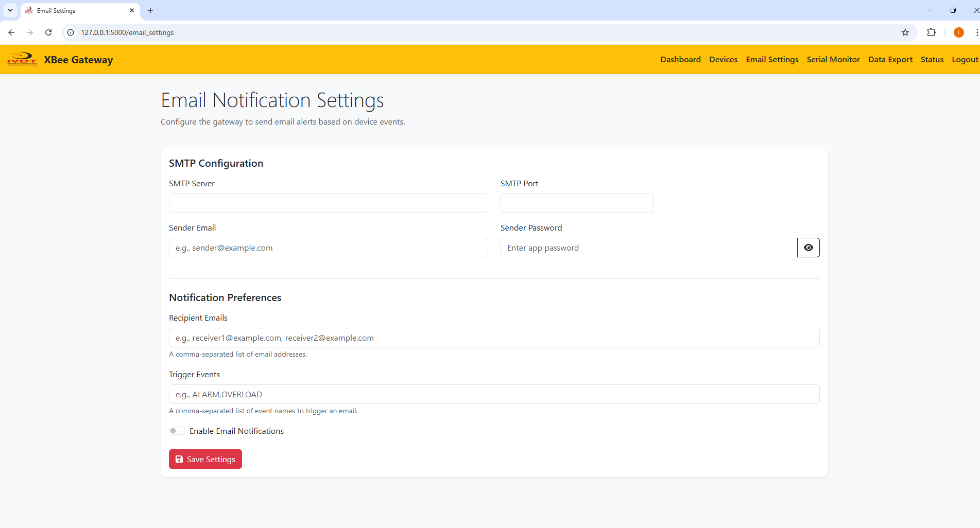The height and width of the screenshot is (528, 980).
Task: Show password using the eye icon
Action: point(808,248)
